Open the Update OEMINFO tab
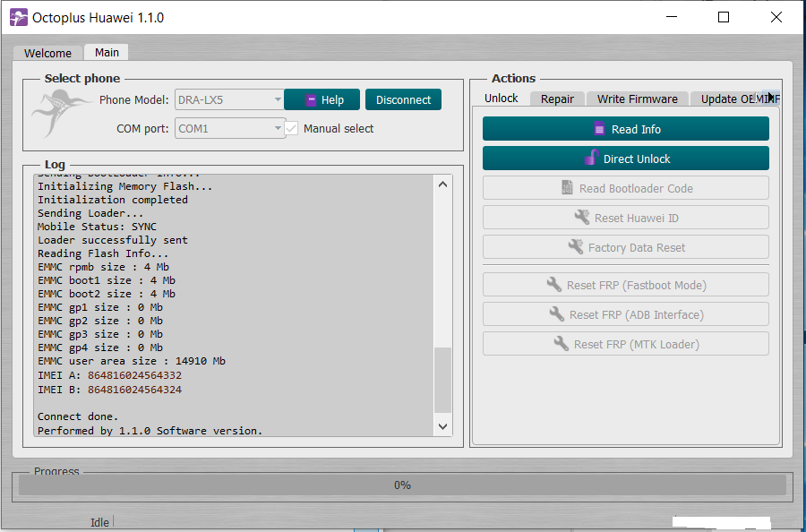 tap(725, 99)
